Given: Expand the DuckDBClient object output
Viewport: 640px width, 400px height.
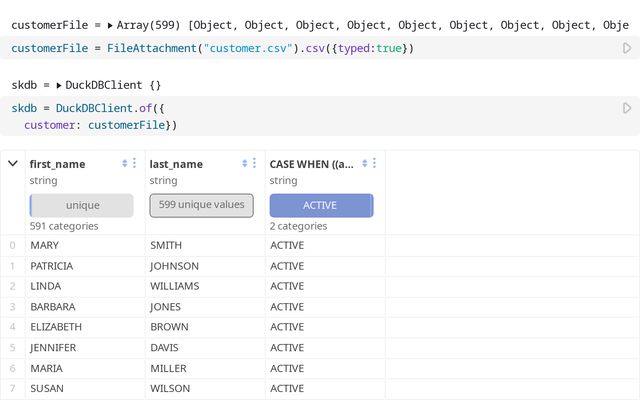Looking at the screenshot, I should coord(59,86).
